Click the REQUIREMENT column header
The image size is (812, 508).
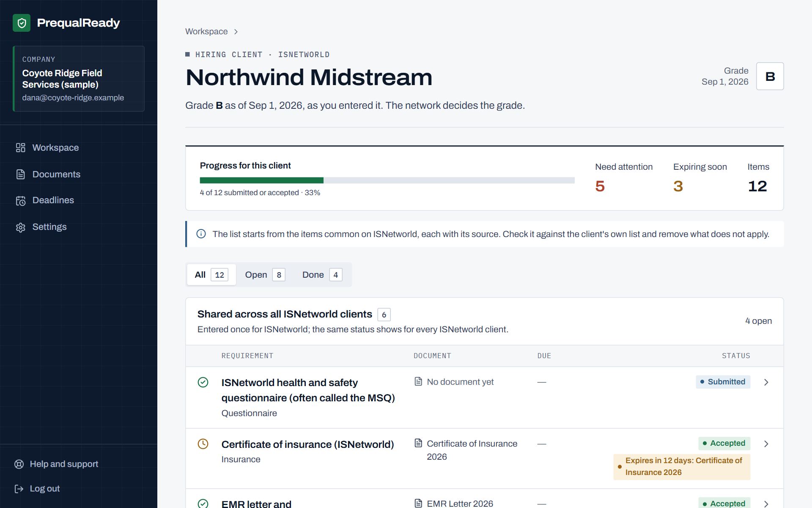click(x=247, y=356)
